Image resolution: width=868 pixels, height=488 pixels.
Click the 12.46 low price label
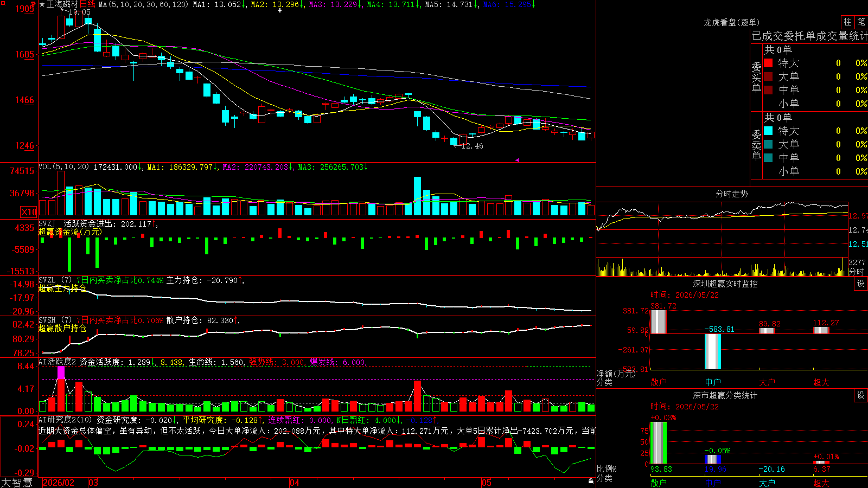[x=472, y=146]
